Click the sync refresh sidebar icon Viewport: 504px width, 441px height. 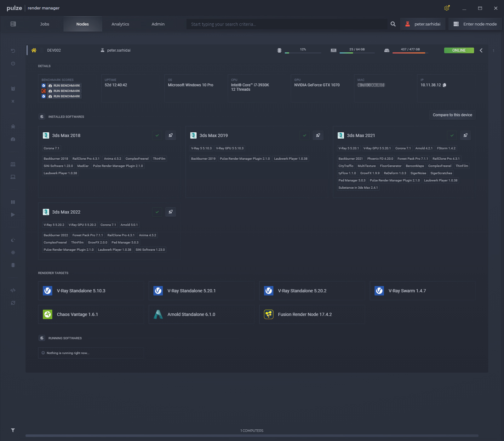click(13, 303)
